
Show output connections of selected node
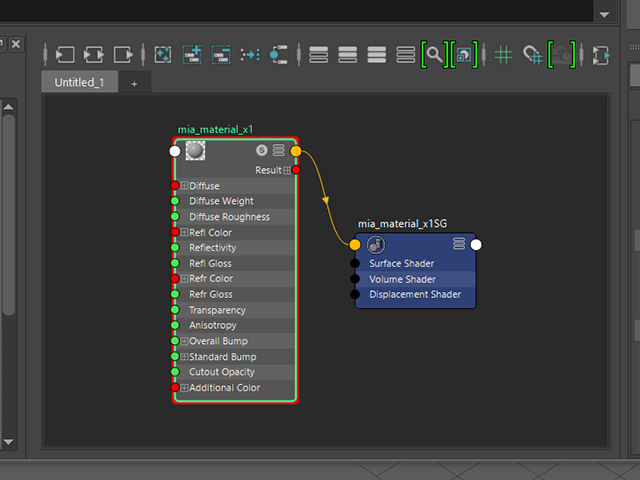point(123,55)
